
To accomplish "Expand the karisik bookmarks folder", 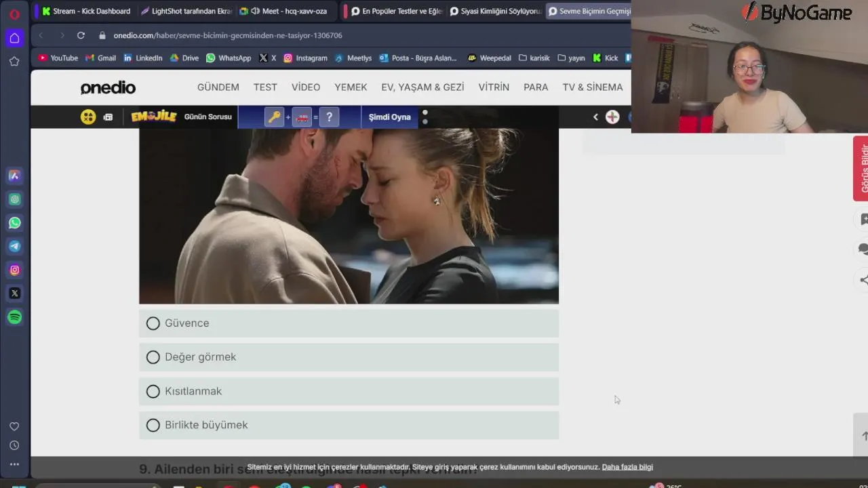I will coord(534,58).
